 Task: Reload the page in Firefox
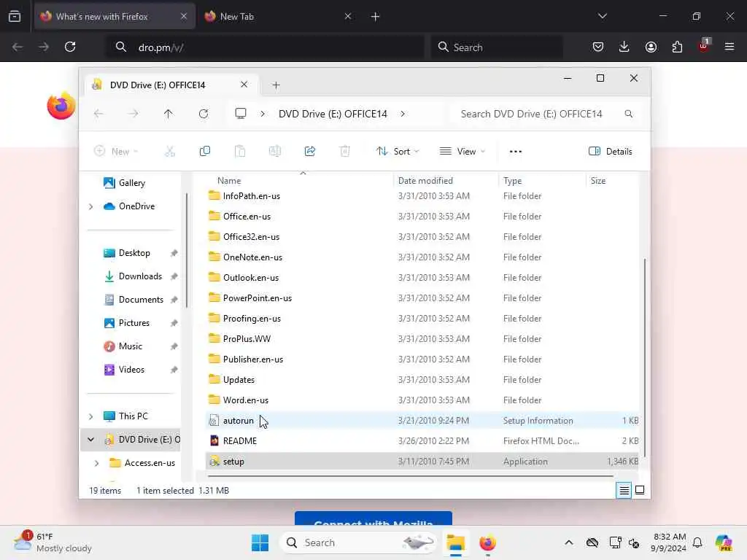pos(70,47)
